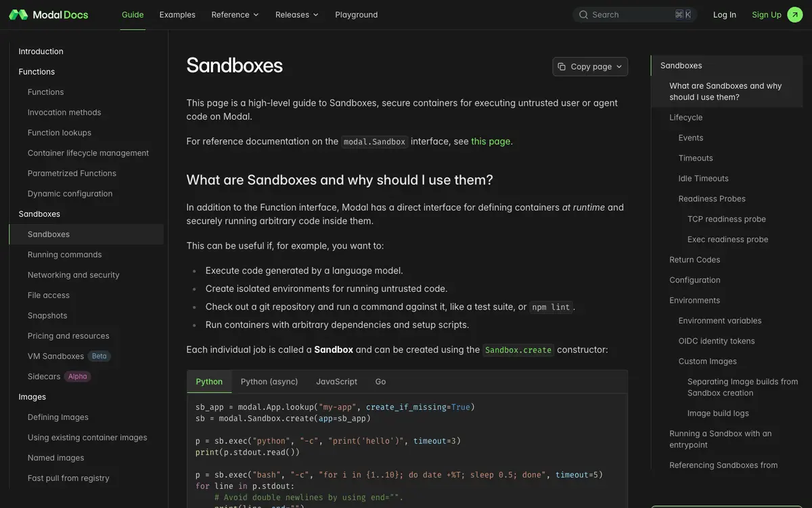Click the search magnifier icon
This screenshot has height=508, width=812.
point(583,14)
